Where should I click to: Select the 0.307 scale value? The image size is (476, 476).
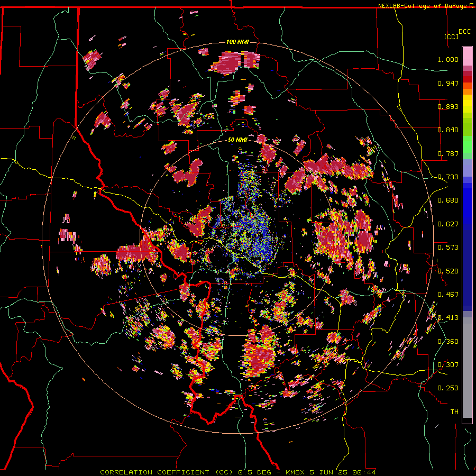pyautogui.click(x=448, y=365)
